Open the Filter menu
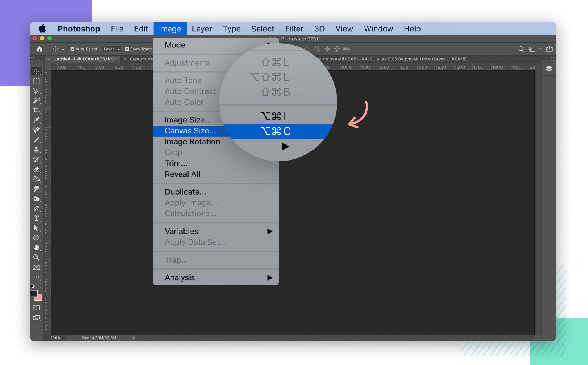The width and height of the screenshot is (588, 365). click(294, 29)
